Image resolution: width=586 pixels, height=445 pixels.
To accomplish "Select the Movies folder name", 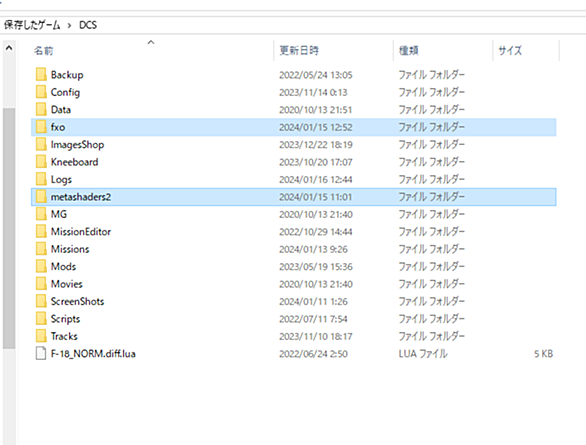I will pos(67,284).
